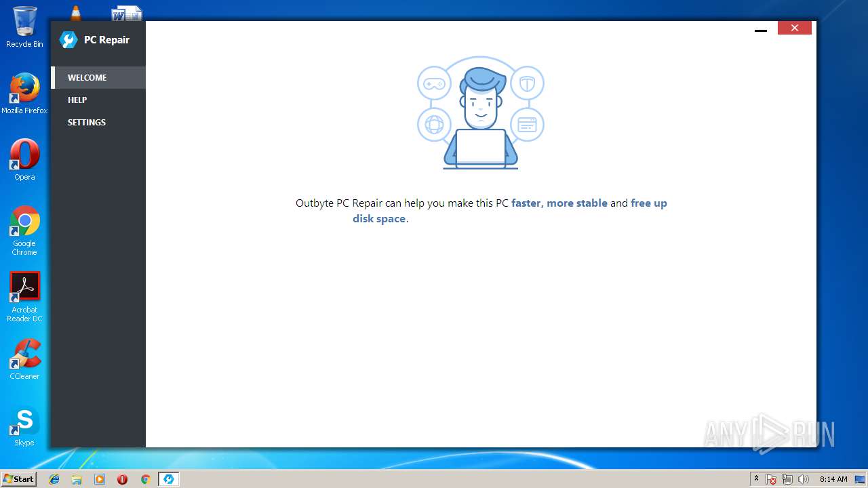Select the Word document desktop icon
This screenshot has height=488, width=868.
click(x=127, y=12)
